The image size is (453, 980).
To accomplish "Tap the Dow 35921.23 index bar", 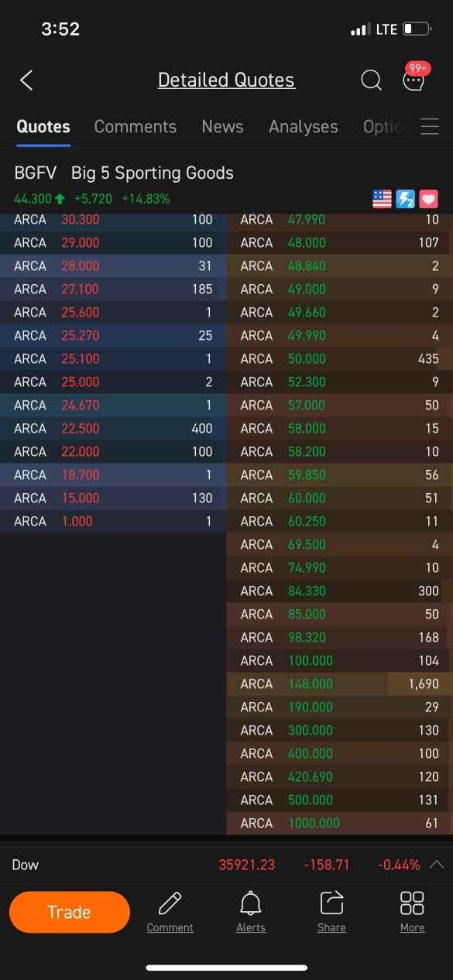I will (x=226, y=865).
